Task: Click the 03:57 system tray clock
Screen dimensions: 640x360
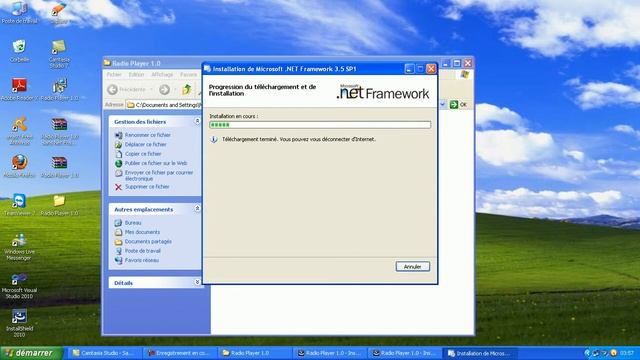Action: 627,353
